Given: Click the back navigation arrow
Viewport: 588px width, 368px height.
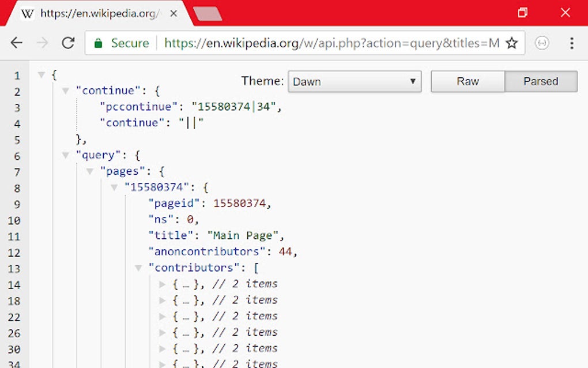Looking at the screenshot, I should click(x=16, y=43).
